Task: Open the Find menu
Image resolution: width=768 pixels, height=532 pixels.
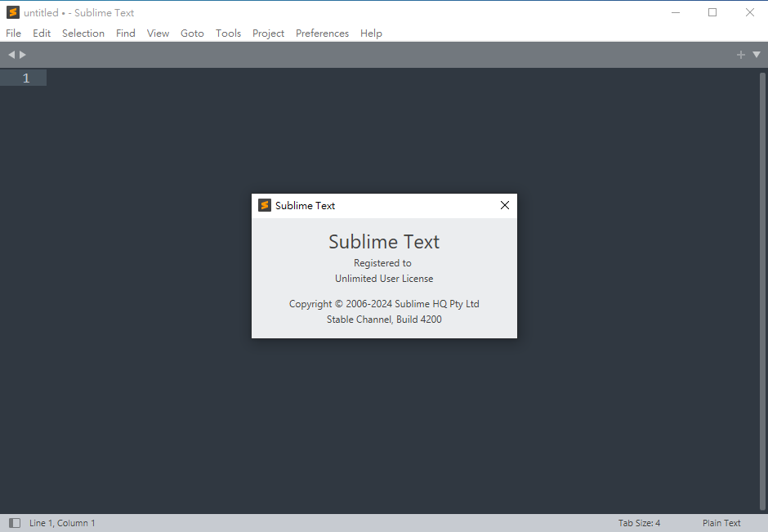Action: 125,34
